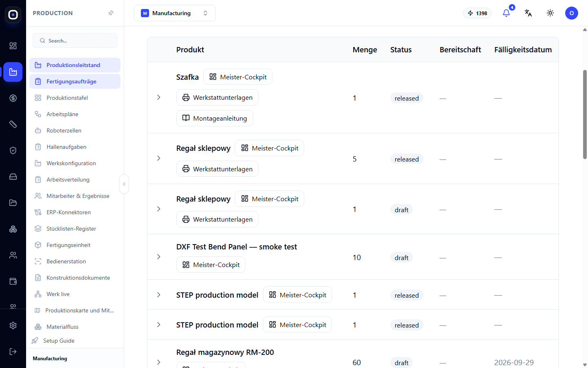Click the language translation icon
This screenshot has width=588, height=368.
point(528,13)
